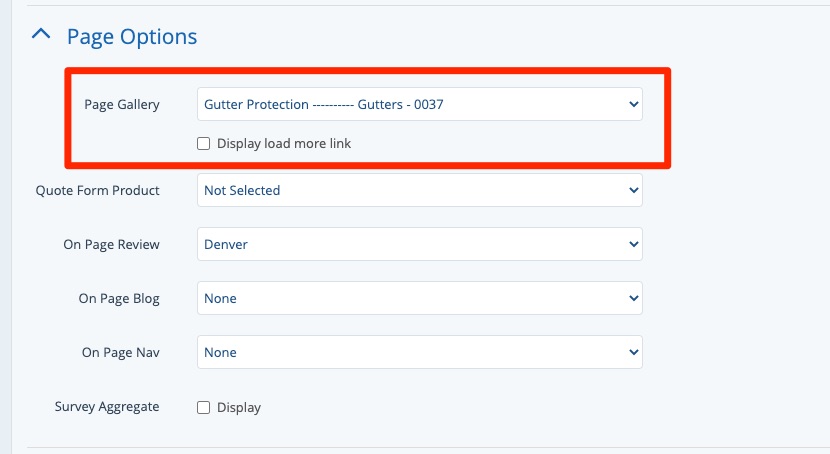830x454 pixels.
Task: Open the Quote Form Product dropdown
Action: (419, 190)
